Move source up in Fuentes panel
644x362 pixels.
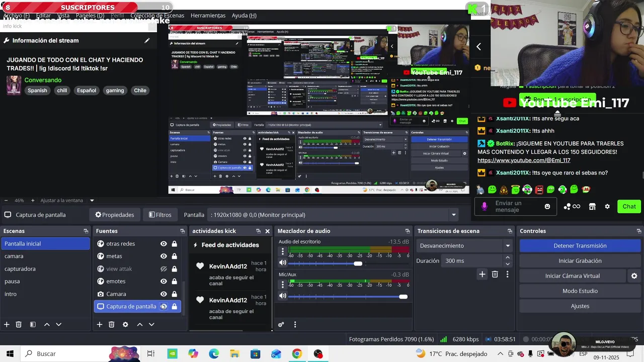pos(140,324)
